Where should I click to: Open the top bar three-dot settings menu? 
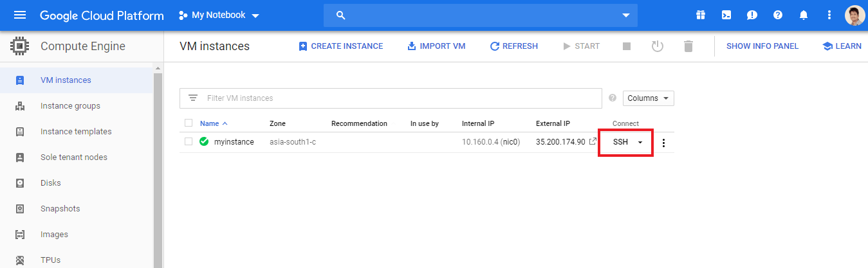[829, 15]
